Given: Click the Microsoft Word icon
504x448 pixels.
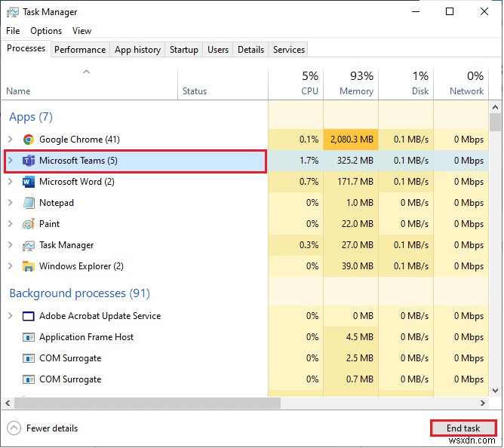Looking at the screenshot, I should point(29,182).
